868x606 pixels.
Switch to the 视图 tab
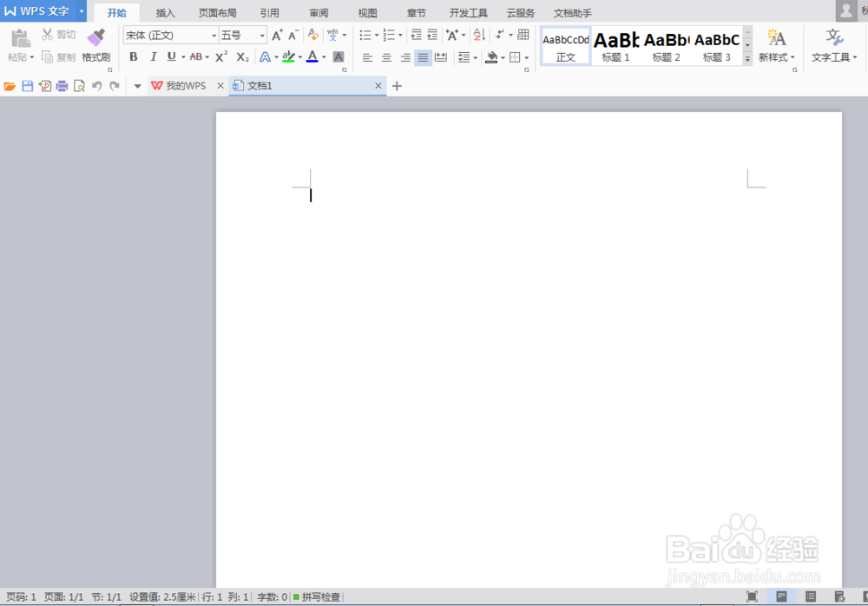coord(367,13)
